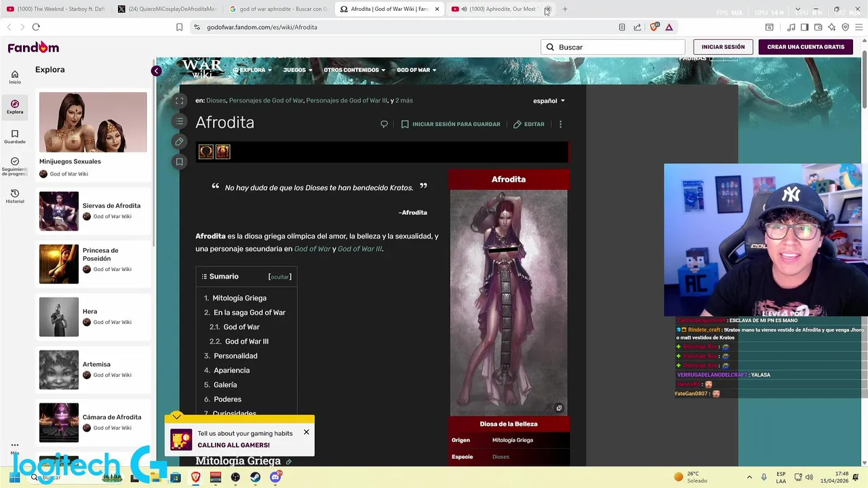Select Explora in Fandom sidebar
The width and height of the screenshot is (868, 488).
tap(15, 107)
